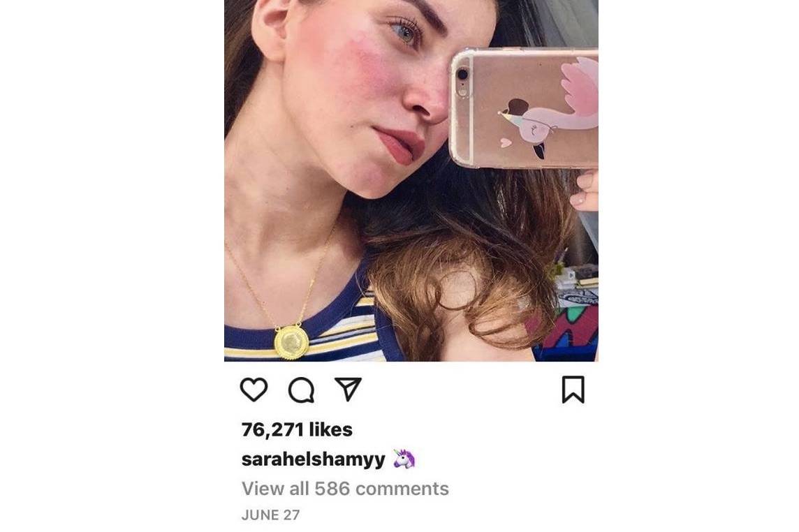
Task: Tap the flamingo phone case in the photo
Action: pyautogui.click(x=524, y=108)
